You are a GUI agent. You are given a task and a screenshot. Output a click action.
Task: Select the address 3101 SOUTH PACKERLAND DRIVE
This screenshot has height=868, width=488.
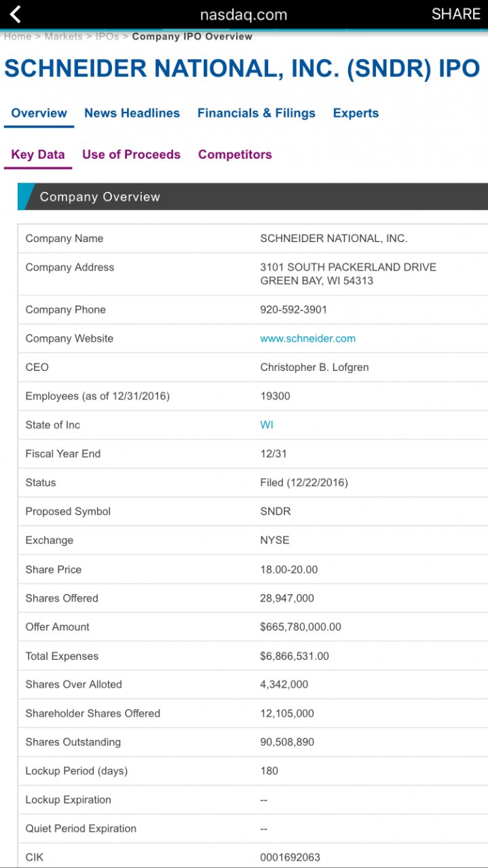click(x=348, y=267)
